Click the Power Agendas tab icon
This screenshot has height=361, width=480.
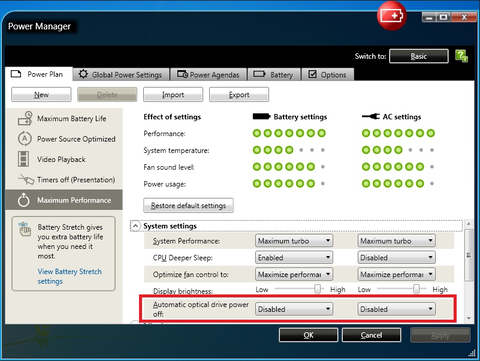coord(182,74)
